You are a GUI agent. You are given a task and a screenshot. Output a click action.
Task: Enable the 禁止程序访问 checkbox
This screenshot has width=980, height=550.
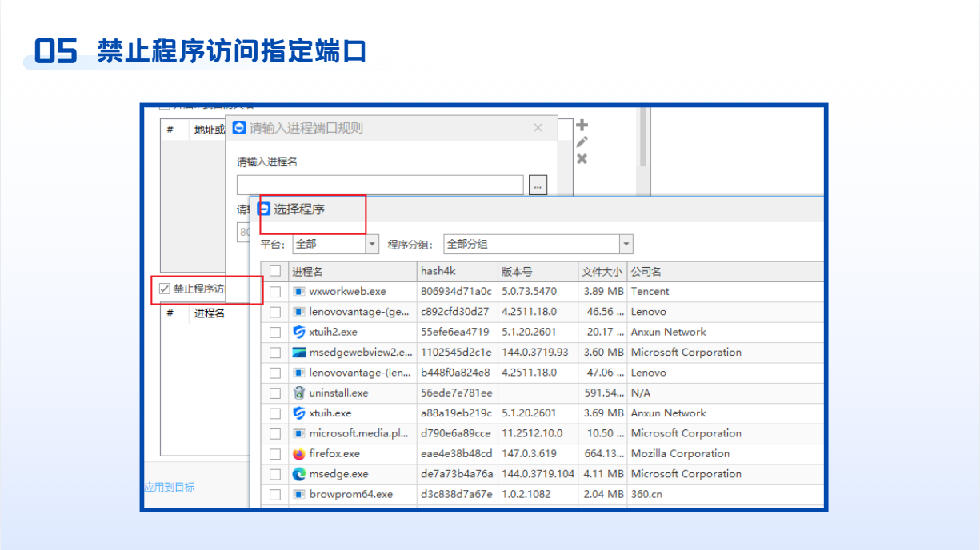[x=165, y=289]
